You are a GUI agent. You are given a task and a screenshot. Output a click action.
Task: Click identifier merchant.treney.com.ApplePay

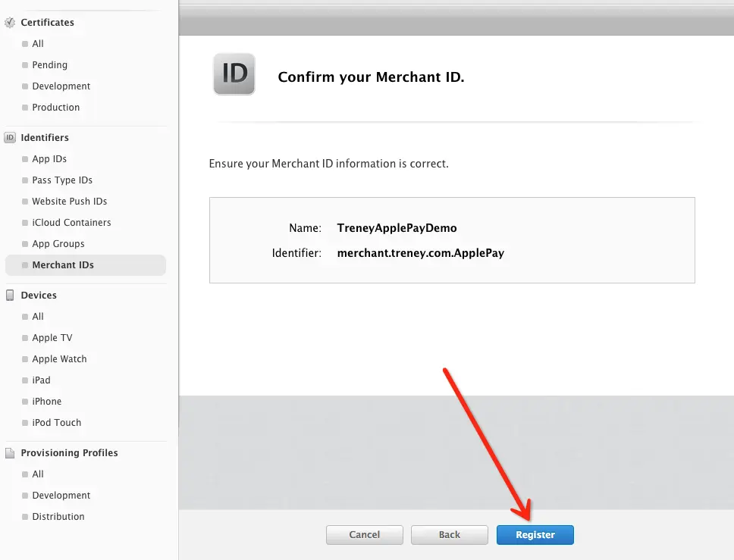tap(420, 253)
